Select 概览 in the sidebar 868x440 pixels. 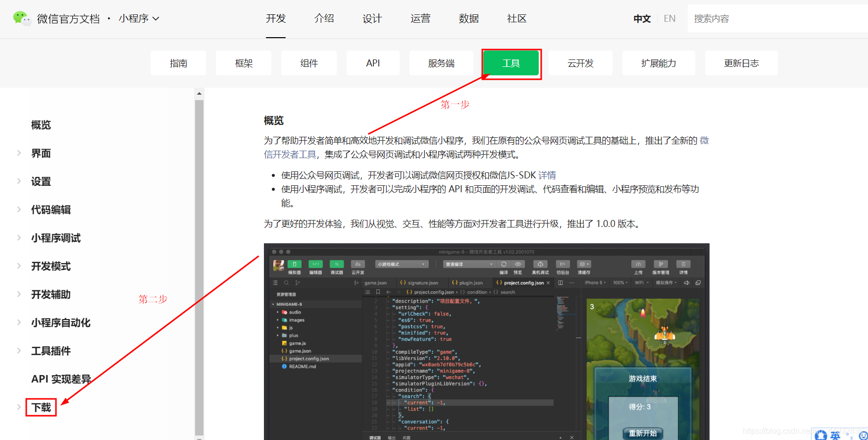(x=41, y=125)
